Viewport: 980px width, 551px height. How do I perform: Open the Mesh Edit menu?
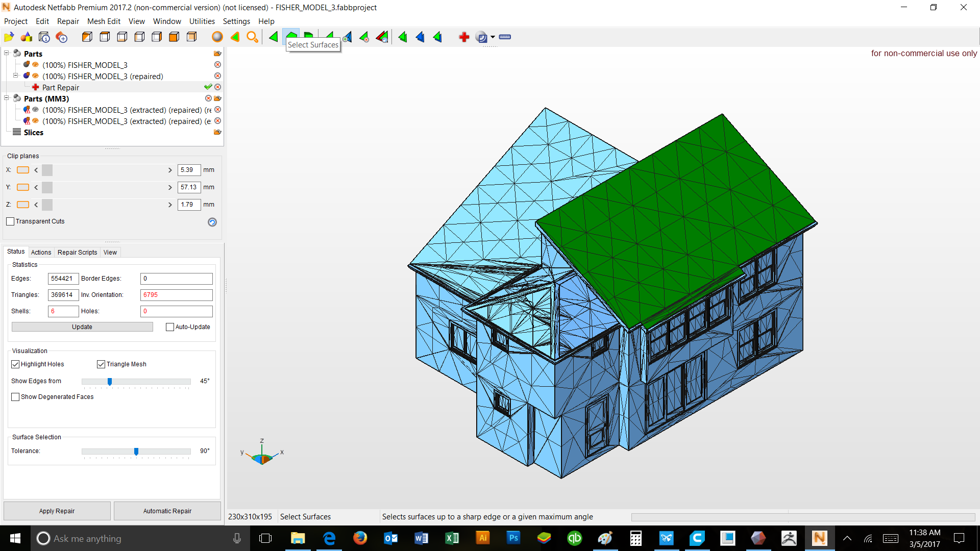104,21
